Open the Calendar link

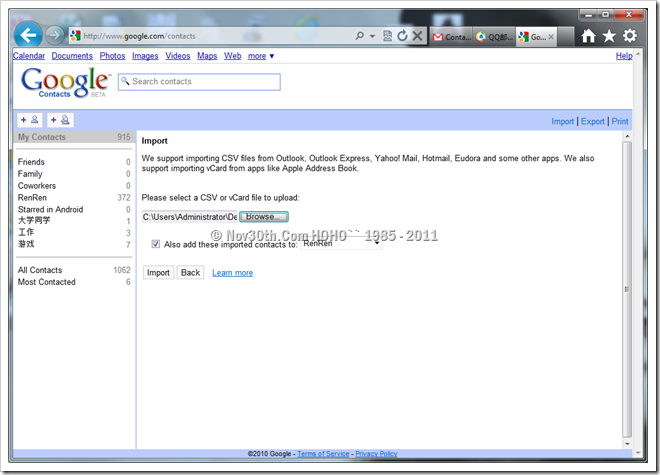(x=29, y=56)
